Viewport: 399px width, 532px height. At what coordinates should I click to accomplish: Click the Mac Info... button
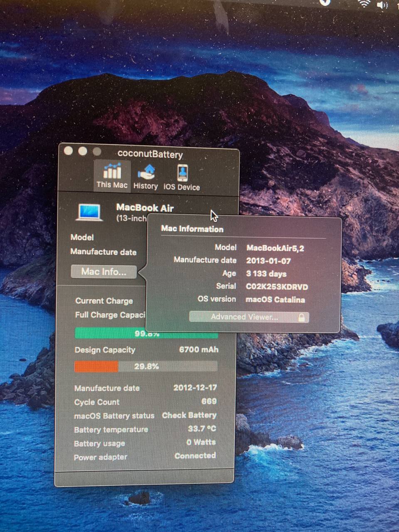pos(103,272)
